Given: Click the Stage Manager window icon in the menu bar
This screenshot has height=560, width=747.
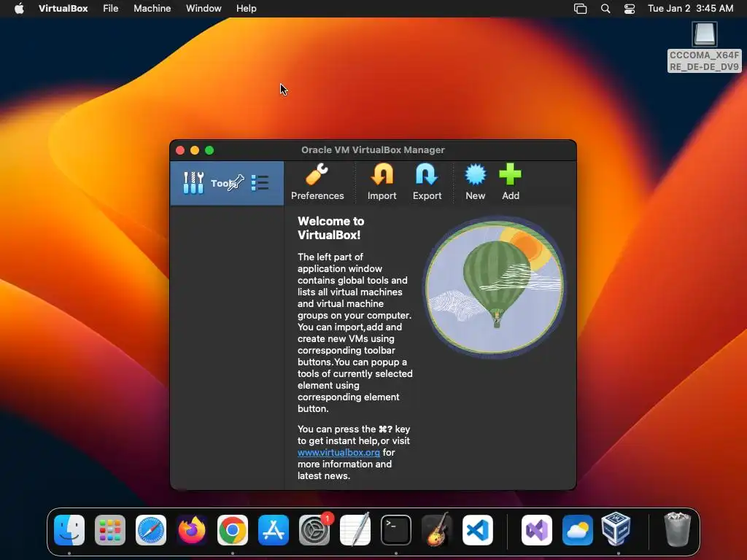Looking at the screenshot, I should click(580, 9).
